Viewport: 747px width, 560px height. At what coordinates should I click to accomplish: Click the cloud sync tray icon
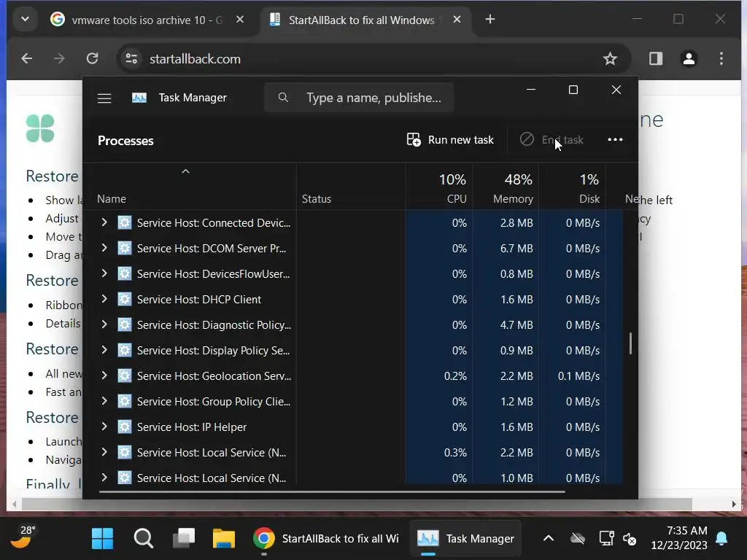click(578, 539)
